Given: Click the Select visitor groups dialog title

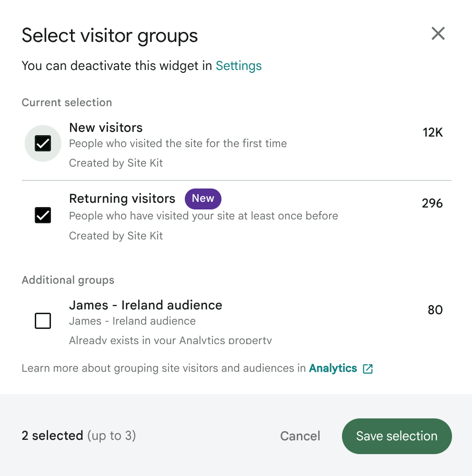Looking at the screenshot, I should point(110,36).
